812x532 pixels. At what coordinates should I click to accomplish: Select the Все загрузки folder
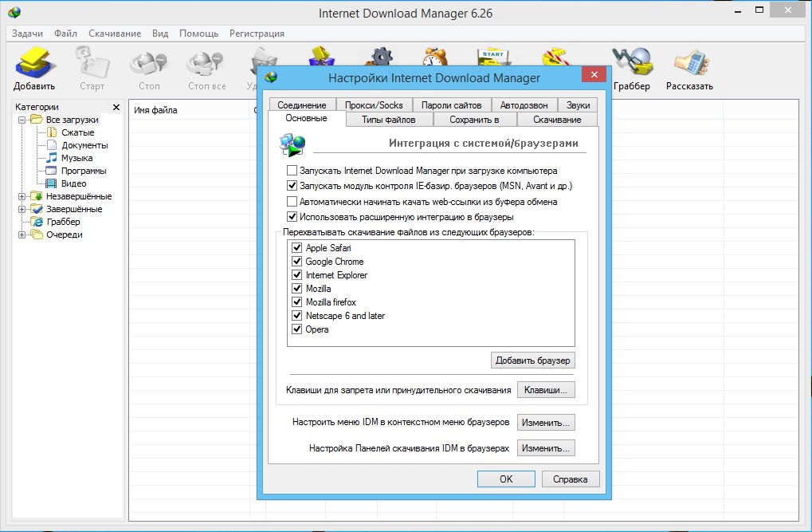coord(72,120)
